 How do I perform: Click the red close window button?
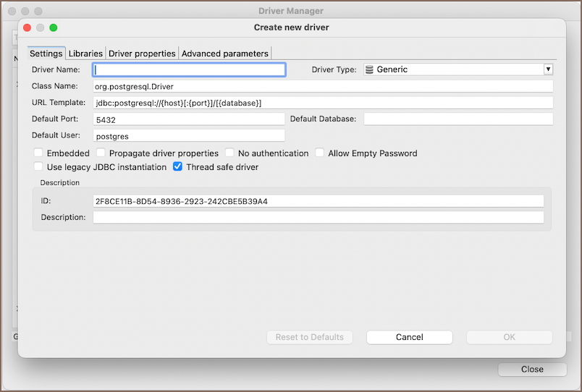point(27,27)
